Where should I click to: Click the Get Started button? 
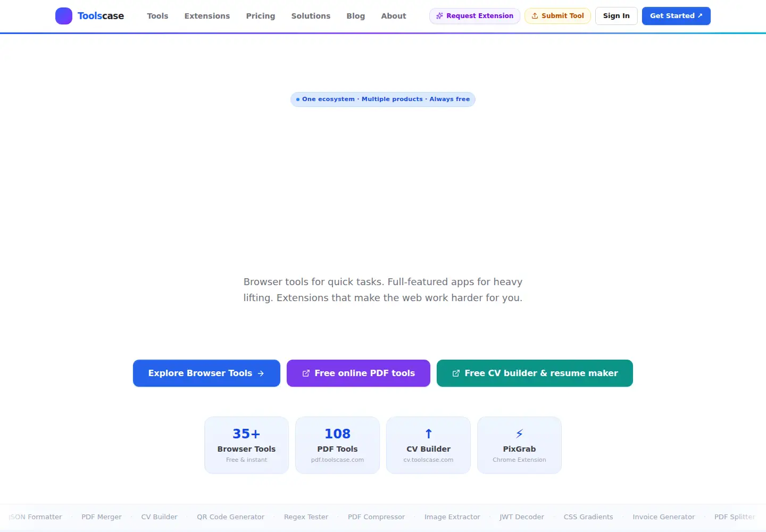[676, 16]
